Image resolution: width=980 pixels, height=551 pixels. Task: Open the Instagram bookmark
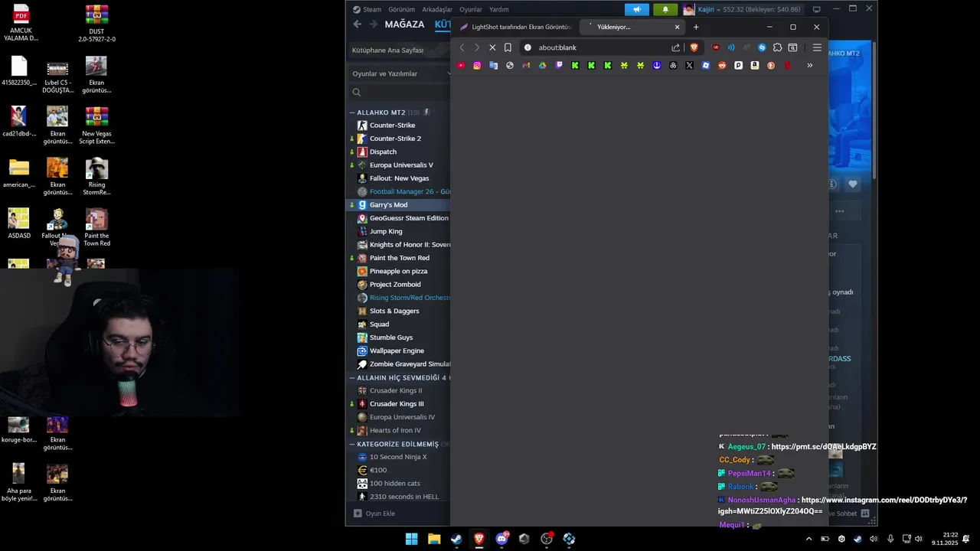coord(477,66)
